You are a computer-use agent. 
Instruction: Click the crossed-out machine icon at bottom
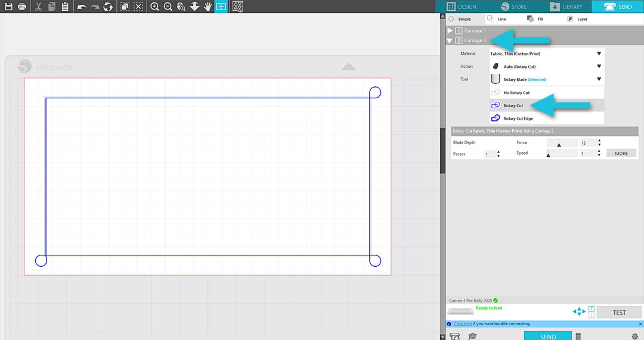click(x=454, y=336)
